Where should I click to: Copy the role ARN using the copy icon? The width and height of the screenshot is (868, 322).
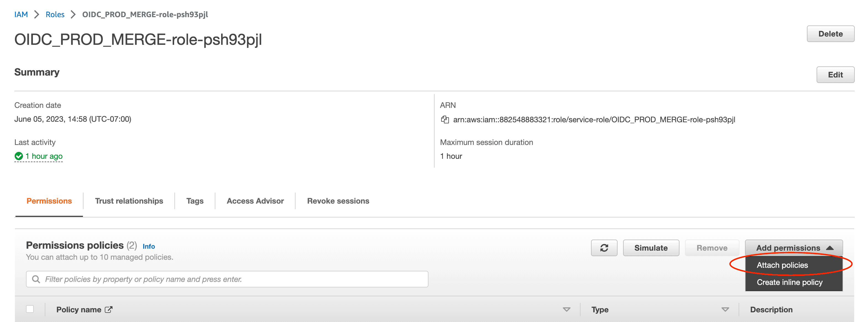pos(445,120)
